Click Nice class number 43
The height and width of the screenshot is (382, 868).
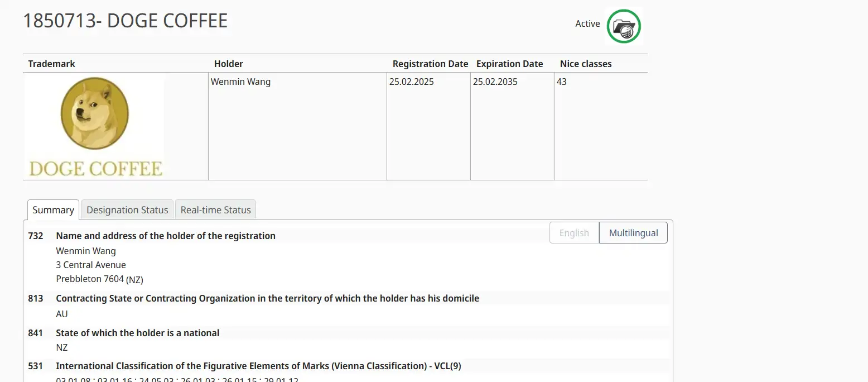[561, 82]
